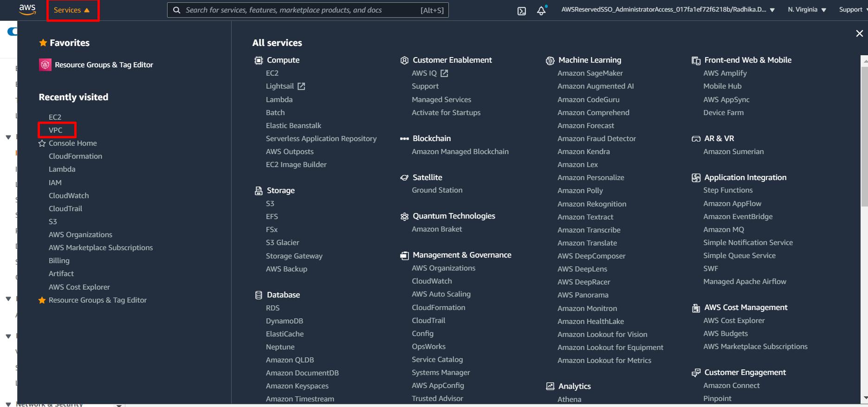
Task: Click the Front-end Web & Mobile icon
Action: tap(696, 60)
